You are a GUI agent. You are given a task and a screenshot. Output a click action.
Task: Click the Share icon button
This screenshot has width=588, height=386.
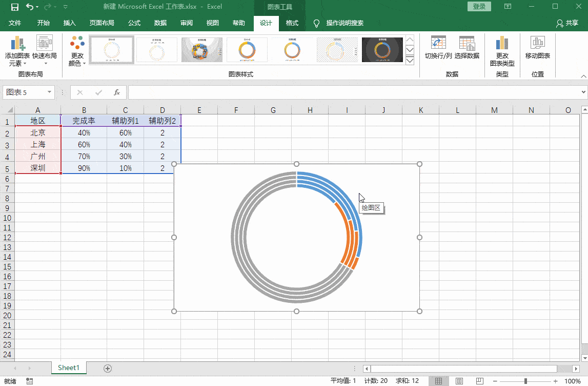(x=567, y=23)
